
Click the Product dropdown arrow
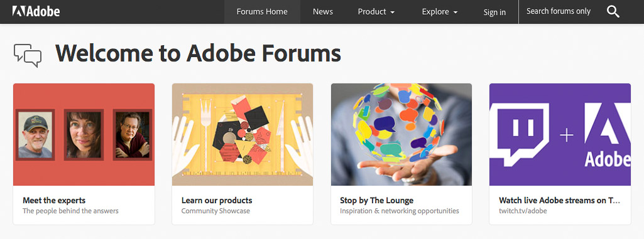tap(392, 13)
